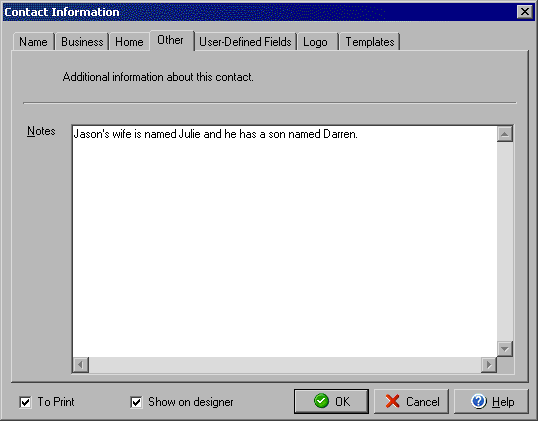This screenshot has height=421, width=538.
Task: Click the 'Additional information about this contact.' text
Action: pyautogui.click(x=158, y=77)
